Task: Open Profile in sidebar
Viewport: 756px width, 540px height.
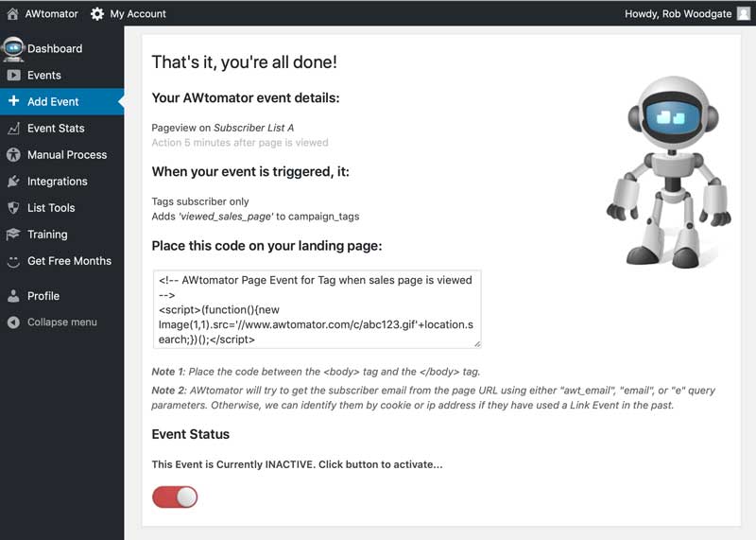Action: click(43, 296)
